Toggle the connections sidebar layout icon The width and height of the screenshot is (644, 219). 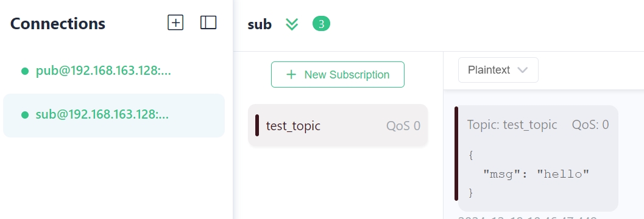click(208, 22)
